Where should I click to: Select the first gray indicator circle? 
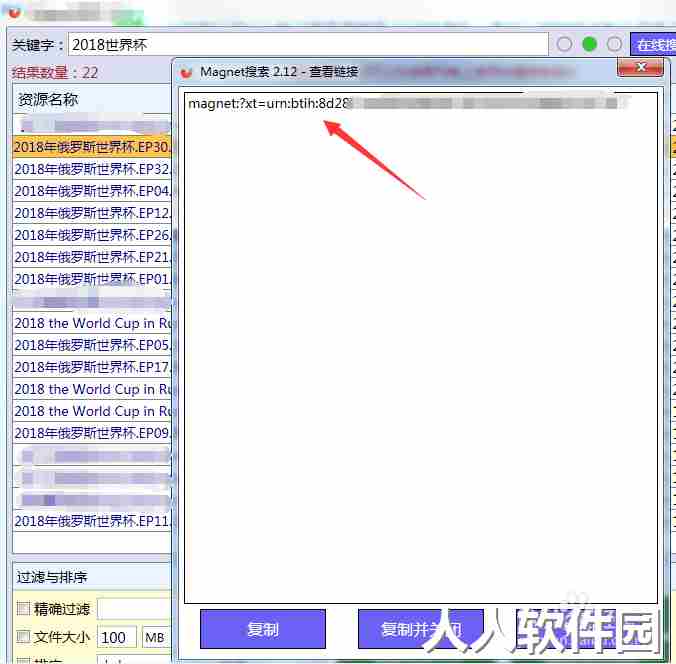tap(564, 44)
